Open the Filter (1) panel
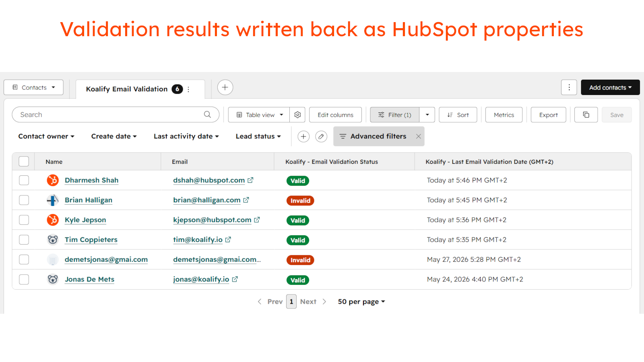The image size is (644, 362). tap(395, 115)
